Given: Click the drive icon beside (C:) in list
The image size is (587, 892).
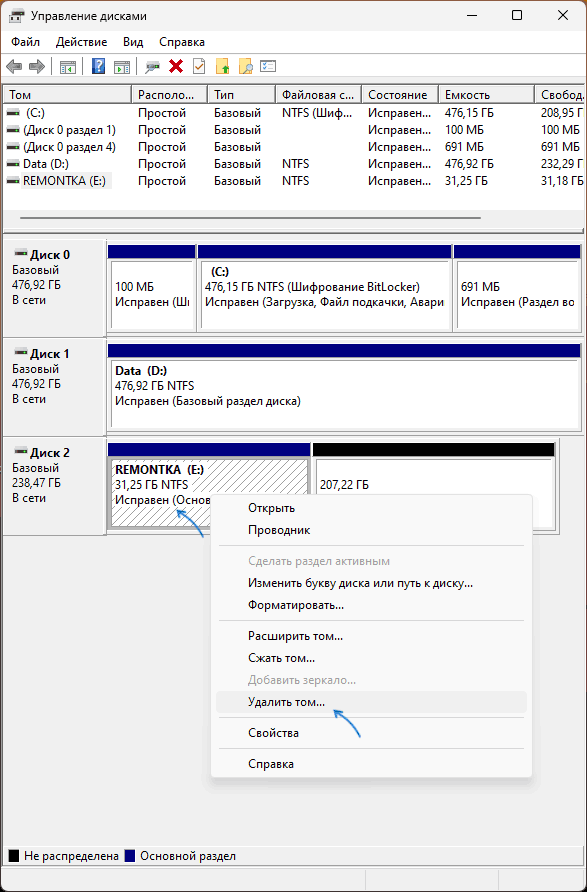Looking at the screenshot, I should (x=13, y=113).
